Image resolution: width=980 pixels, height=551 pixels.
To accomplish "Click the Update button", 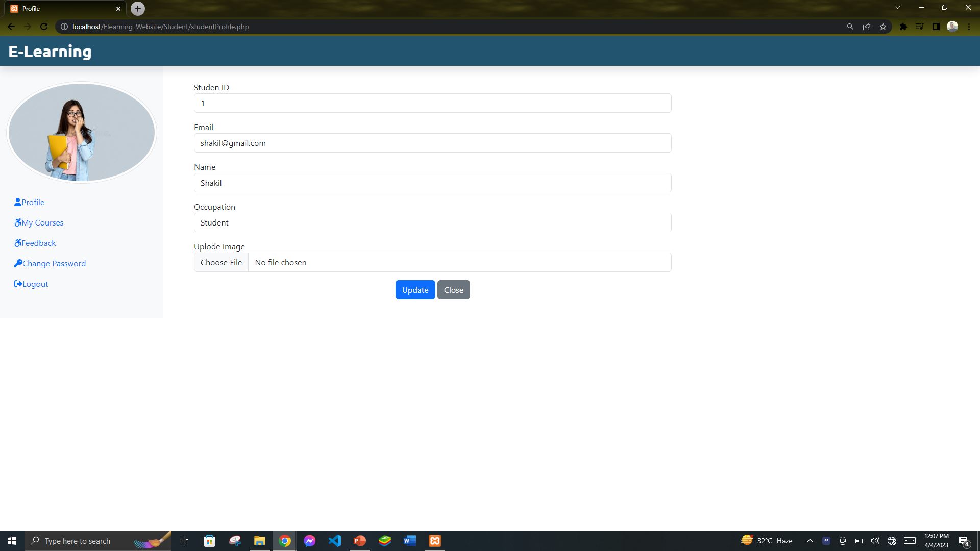I will pyautogui.click(x=415, y=289).
